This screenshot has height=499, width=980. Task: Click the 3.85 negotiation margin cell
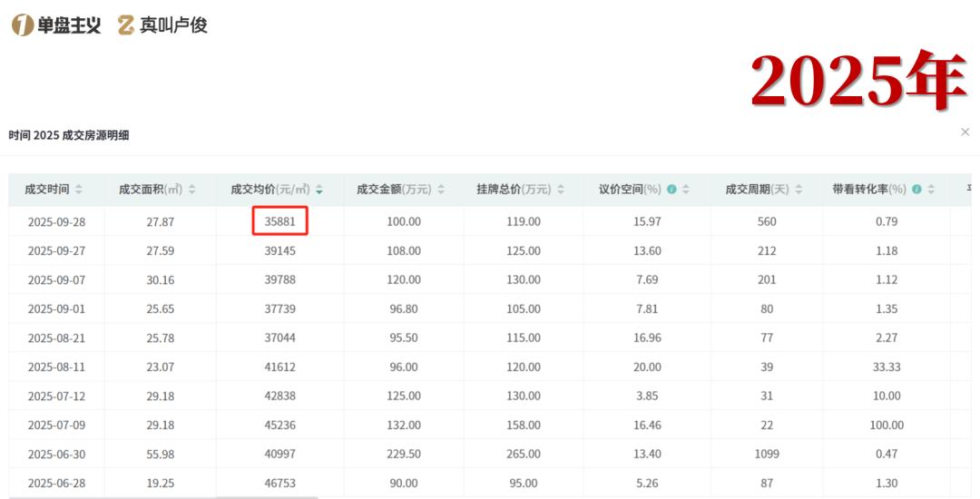pos(648,396)
